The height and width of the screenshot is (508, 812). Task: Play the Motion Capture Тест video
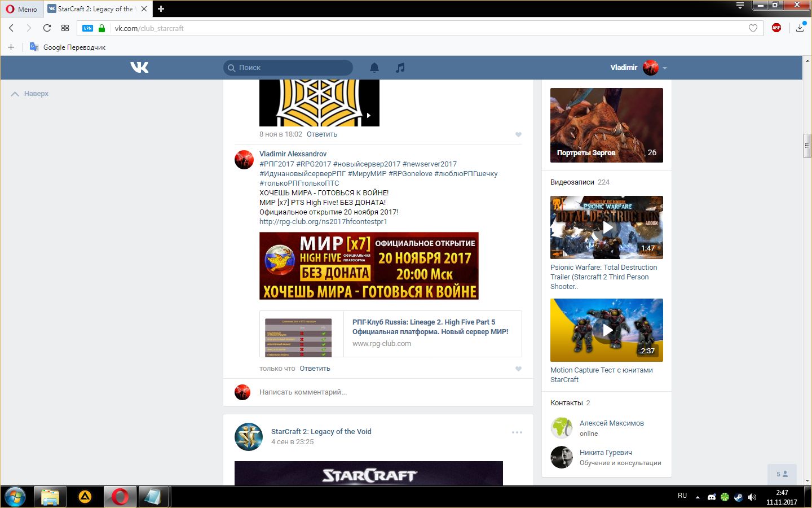click(607, 330)
